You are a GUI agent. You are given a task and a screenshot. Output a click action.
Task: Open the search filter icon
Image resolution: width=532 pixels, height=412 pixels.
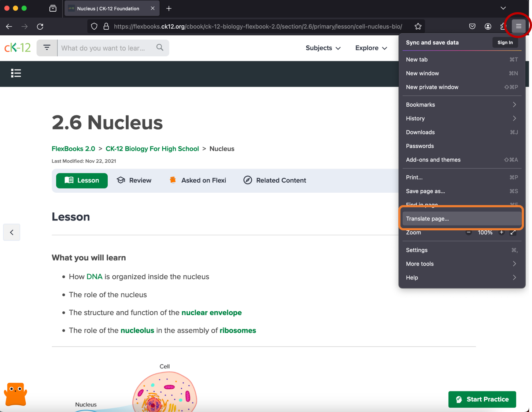click(x=47, y=48)
